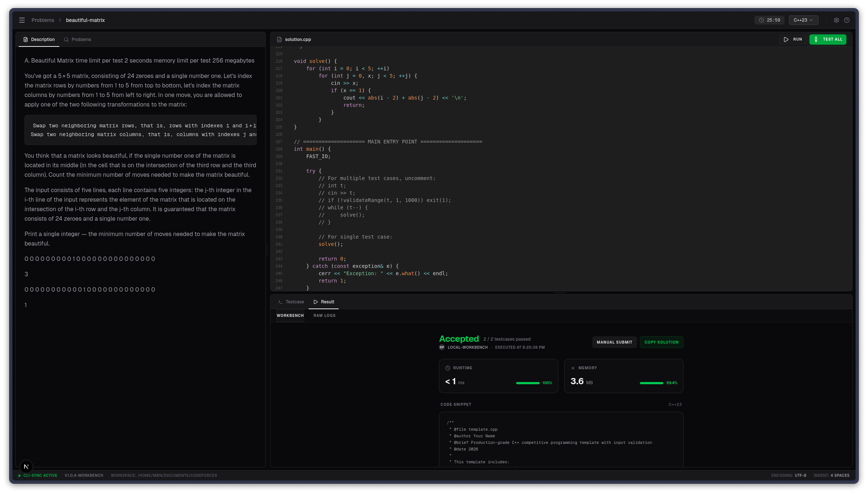Click the 'solve();' call on line 241

pos(331,244)
